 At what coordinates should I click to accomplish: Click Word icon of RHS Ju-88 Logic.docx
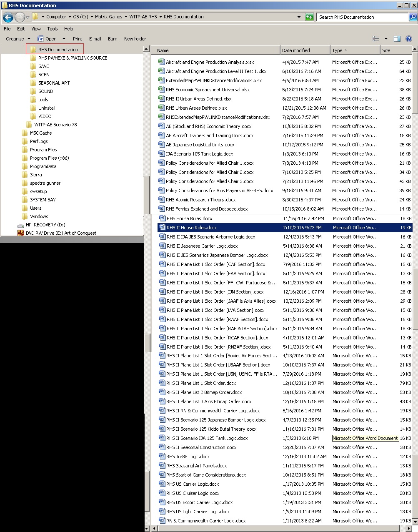tap(162, 456)
